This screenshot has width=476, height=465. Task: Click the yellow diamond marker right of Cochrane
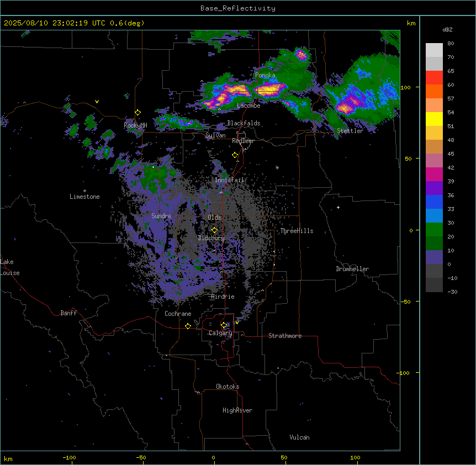coord(188,326)
